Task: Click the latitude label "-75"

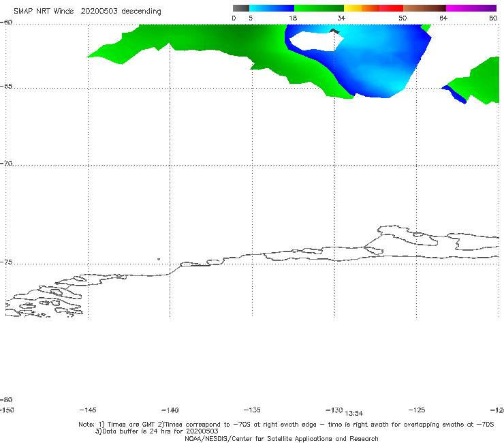Action: [x=6, y=262]
